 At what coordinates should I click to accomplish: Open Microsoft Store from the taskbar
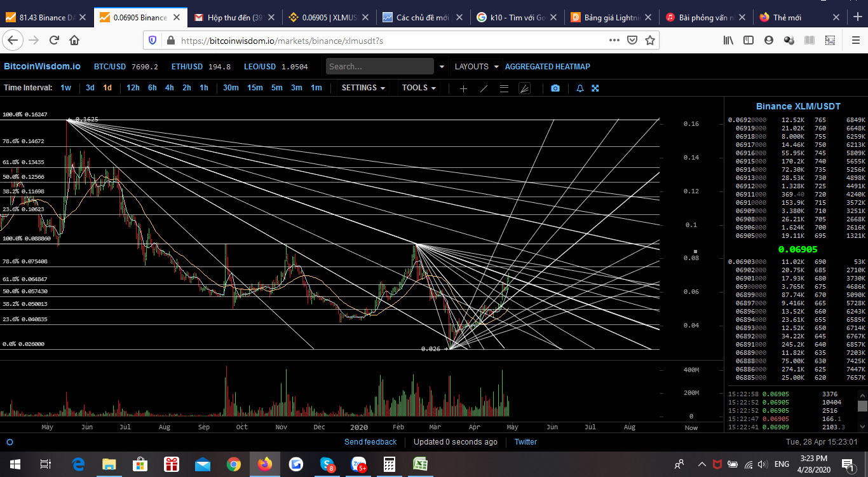coord(140,464)
